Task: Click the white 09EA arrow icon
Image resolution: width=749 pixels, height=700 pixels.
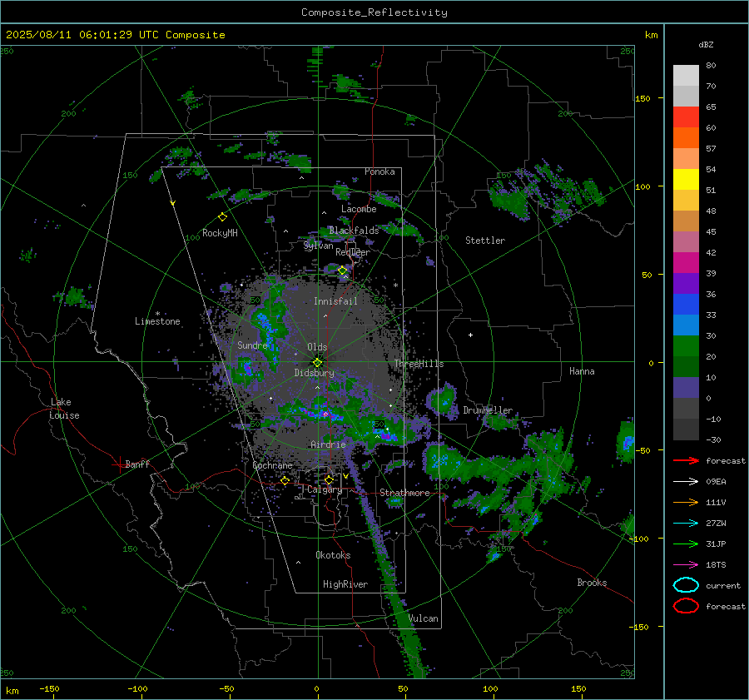Action: coord(686,481)
